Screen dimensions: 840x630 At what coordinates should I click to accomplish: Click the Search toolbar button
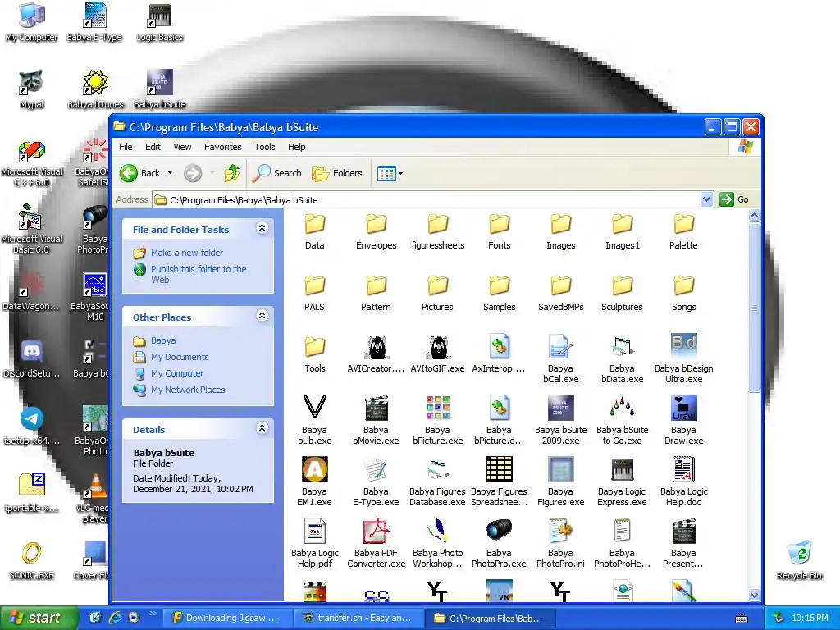(x=277, y=173)
